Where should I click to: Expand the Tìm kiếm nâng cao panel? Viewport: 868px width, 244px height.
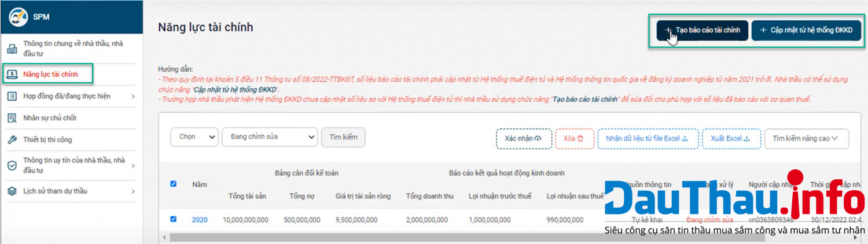coord(806,139)
